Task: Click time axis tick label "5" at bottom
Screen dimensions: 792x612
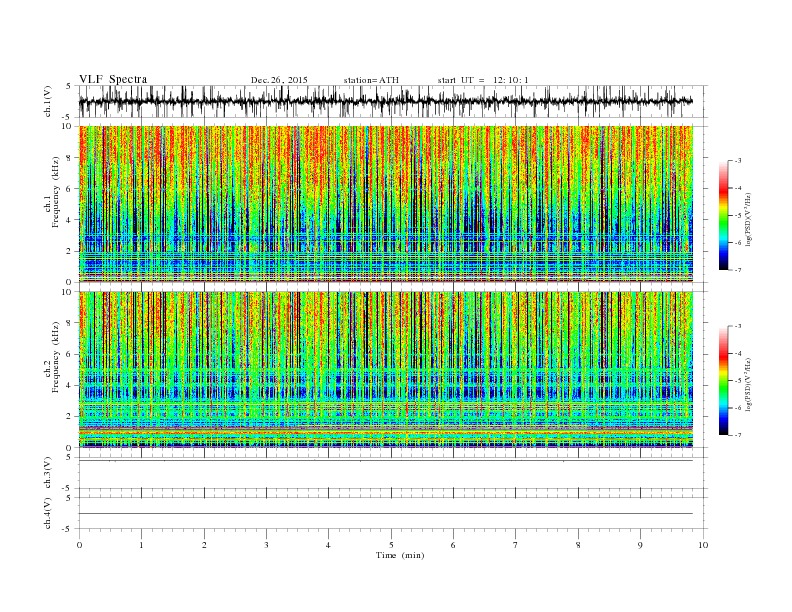Action: coord(391,545)
